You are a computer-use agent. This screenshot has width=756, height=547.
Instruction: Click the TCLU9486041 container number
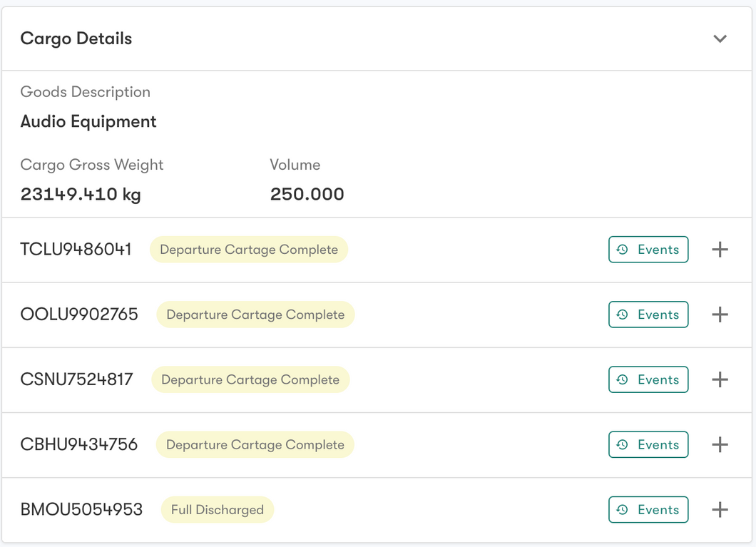point(76,250)
